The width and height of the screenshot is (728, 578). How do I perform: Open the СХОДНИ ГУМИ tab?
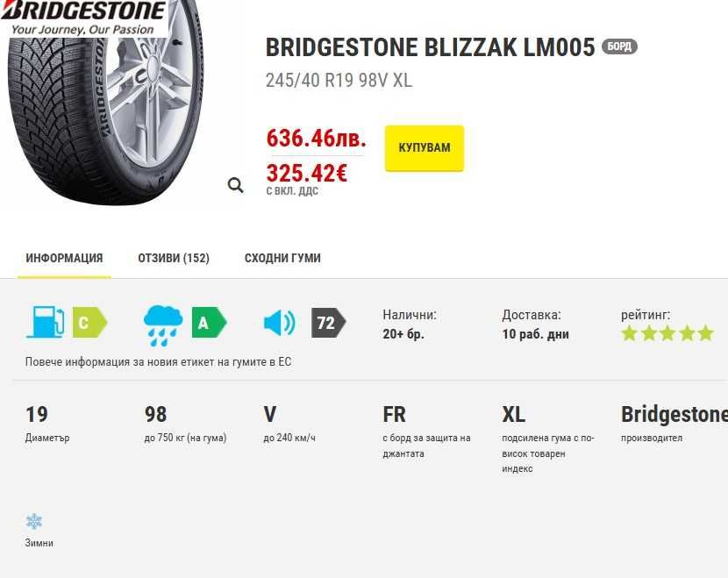[282, 258]
